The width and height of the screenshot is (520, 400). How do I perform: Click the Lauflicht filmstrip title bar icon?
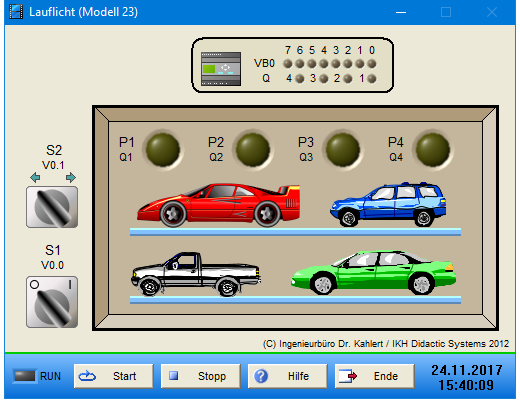pos(16,12)
